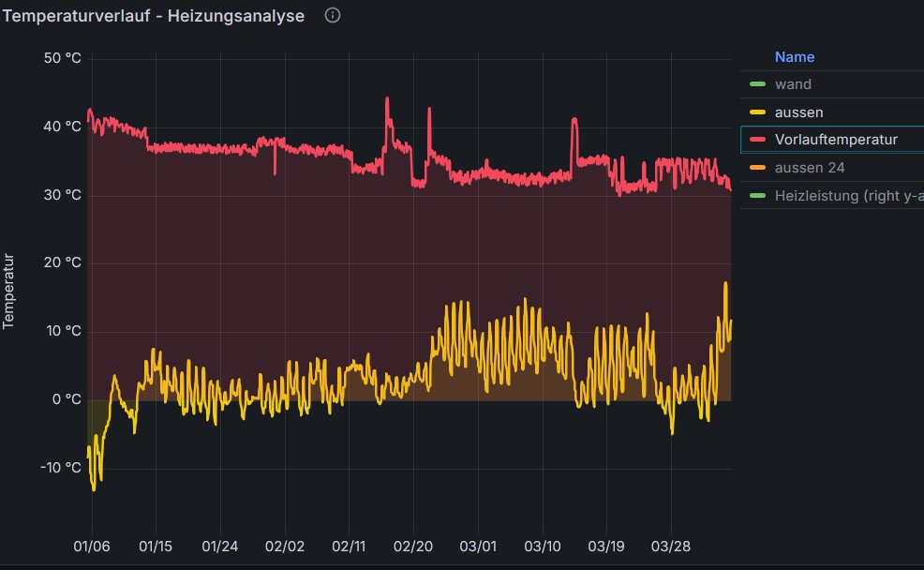The image size is (924, 570).
Task: Click the 01/24 date label
Action: pos(220,547)
